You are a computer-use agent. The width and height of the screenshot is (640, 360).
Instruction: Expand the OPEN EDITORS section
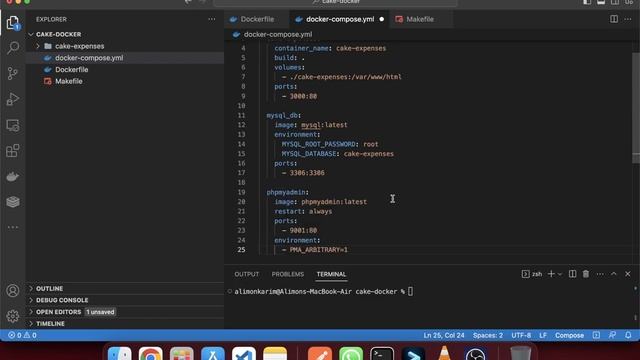pos(58,312)
